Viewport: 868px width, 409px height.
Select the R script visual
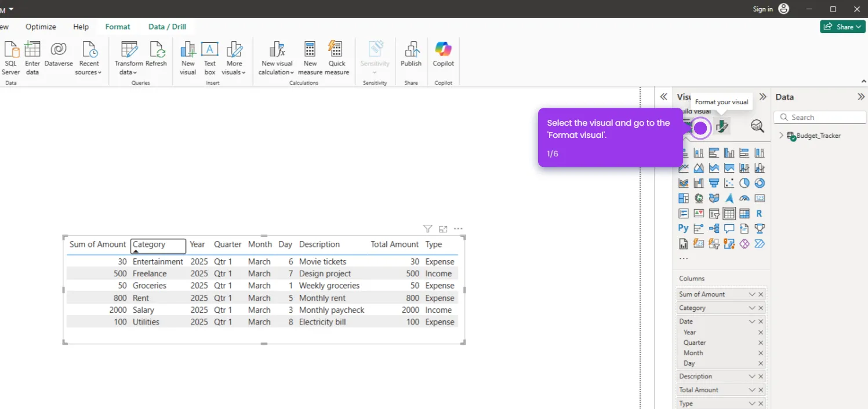pyautogui.click(x=759, y=213)
